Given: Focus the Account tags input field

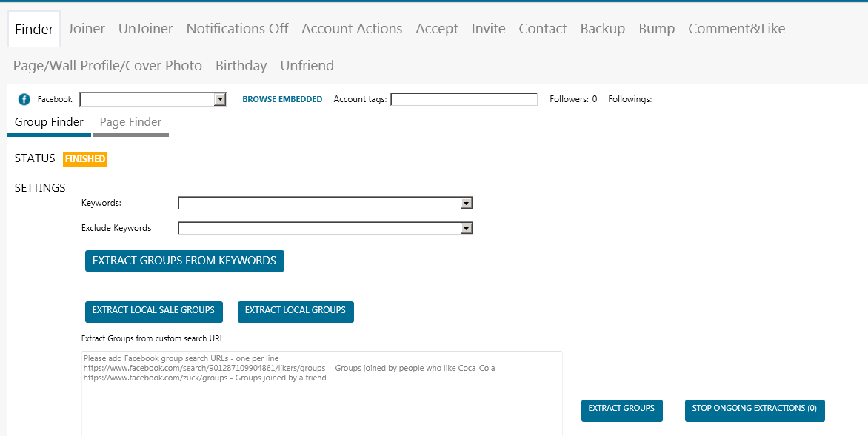Looking at the screenshot, I should coord(464,100).
